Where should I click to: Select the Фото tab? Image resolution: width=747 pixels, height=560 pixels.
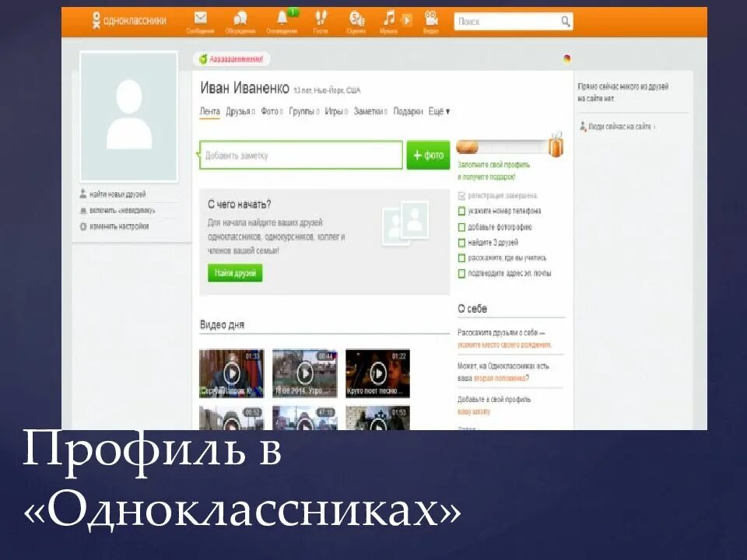tap(270, 111)
